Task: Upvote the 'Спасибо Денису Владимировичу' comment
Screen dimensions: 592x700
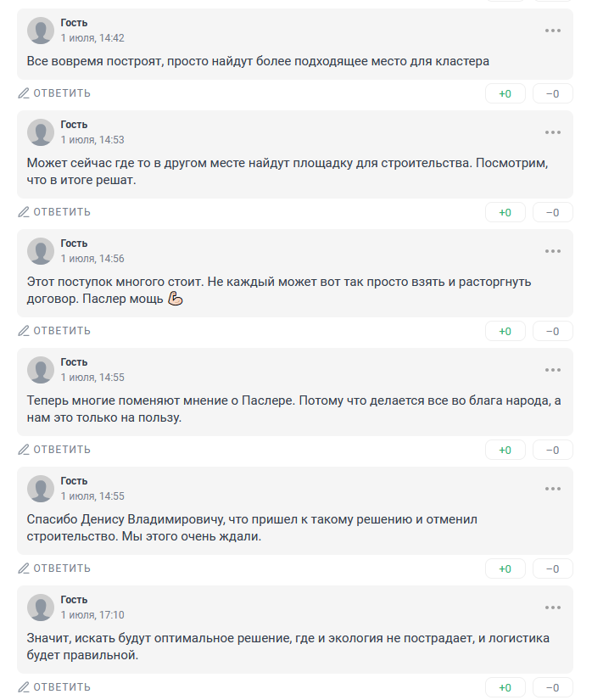Action: [x=505, y=568]
